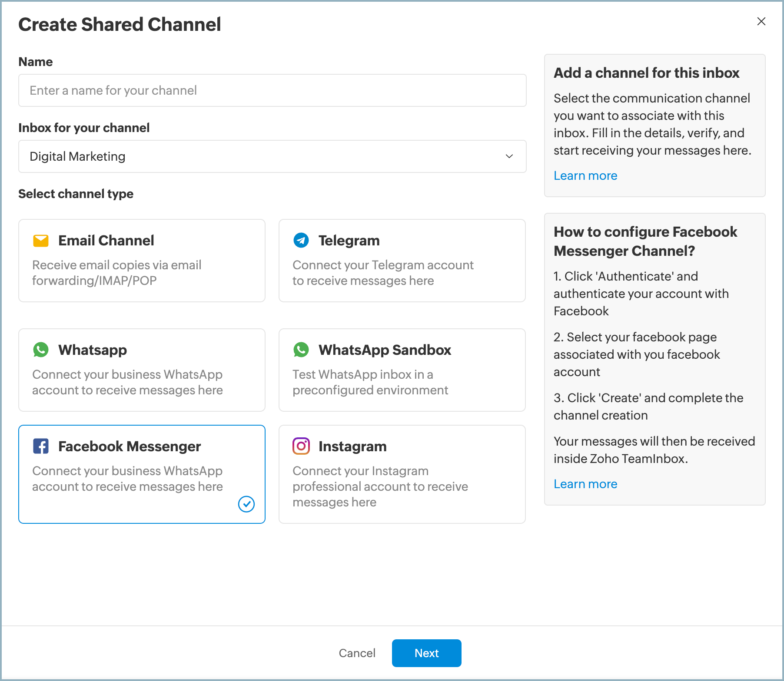Click the Facebook Messenger card's description text
784x681 pixels.
coord(127,479)
